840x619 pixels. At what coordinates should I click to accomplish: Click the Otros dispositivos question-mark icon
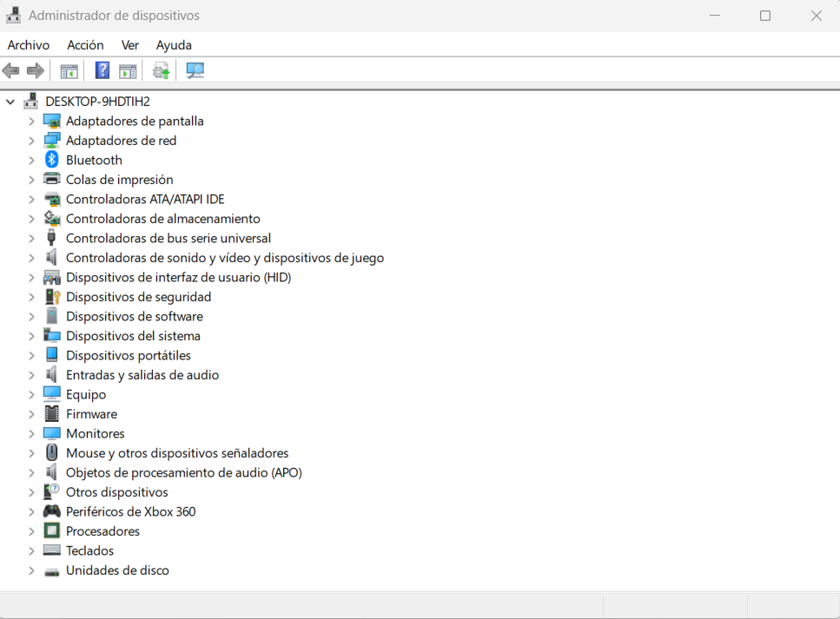pyautogui.click(x=51, y=491)
